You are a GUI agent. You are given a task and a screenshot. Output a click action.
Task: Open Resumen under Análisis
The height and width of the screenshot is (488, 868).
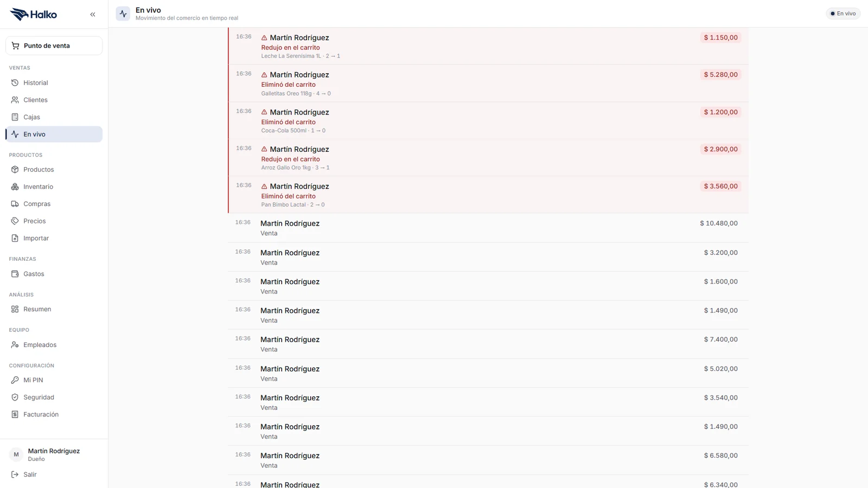tap(54, 309)
